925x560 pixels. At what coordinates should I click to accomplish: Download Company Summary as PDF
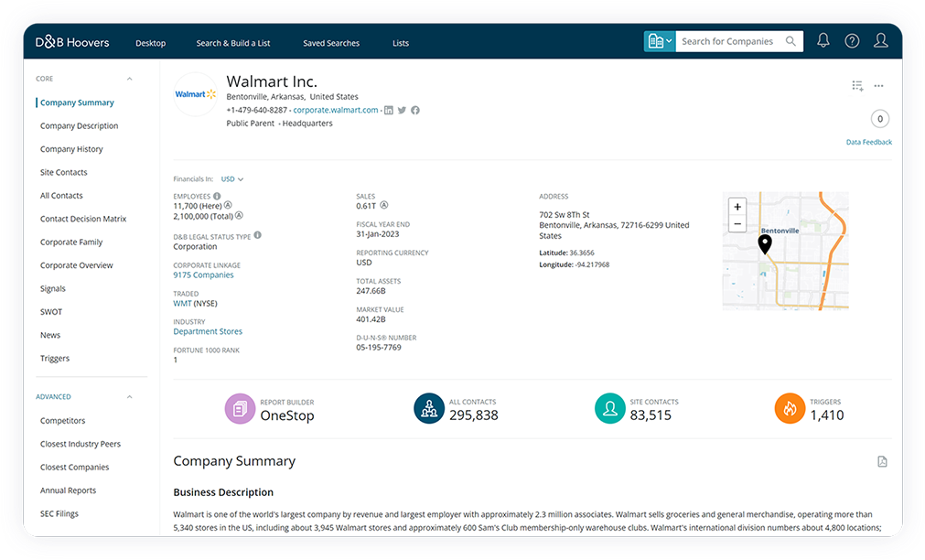tap(882, 462)
